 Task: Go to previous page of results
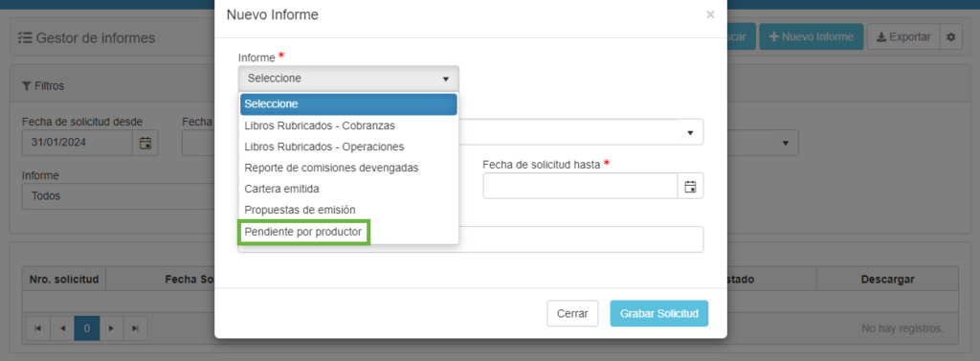pos(62,327)
